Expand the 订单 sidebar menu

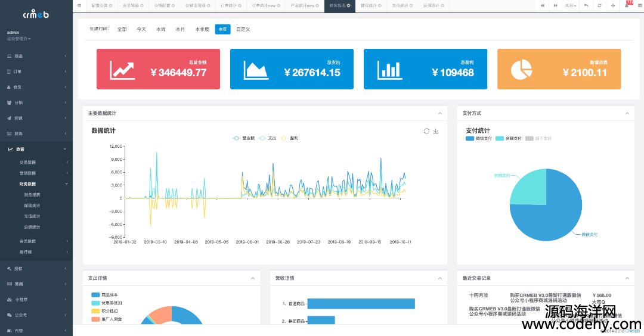[36, 71]
